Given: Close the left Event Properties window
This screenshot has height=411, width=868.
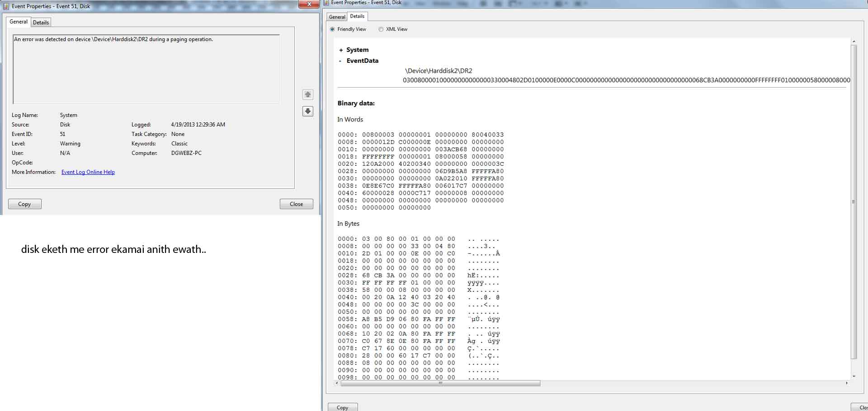Looking at the screenshot, I should tap(309, 4).
